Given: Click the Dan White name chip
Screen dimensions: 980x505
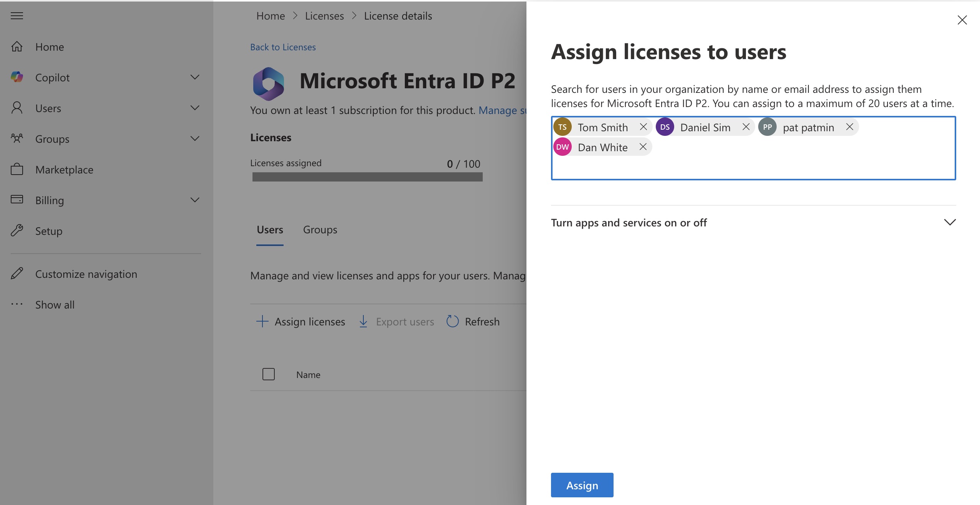Looking at the screenshot, I should click(603, 147).
